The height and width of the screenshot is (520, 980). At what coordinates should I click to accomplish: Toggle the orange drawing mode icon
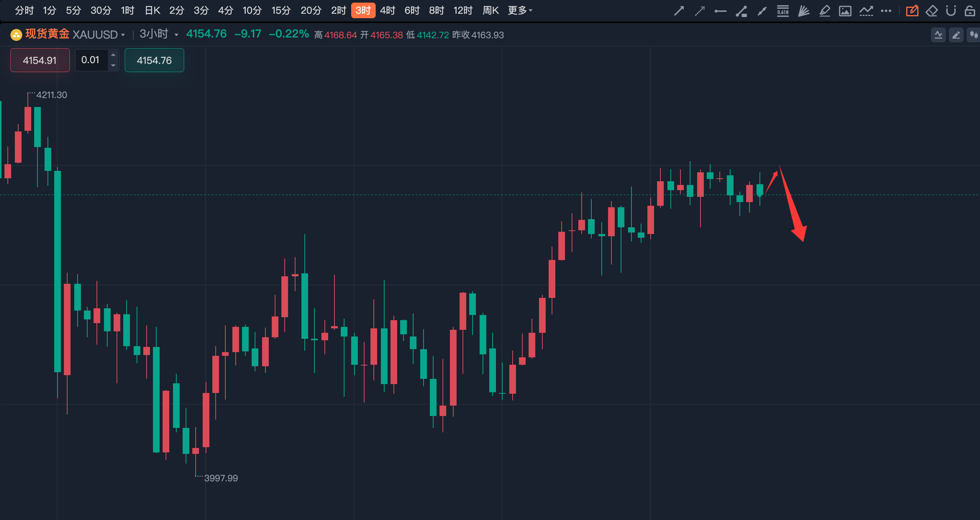pyautogui.click(x=912, y=11)
